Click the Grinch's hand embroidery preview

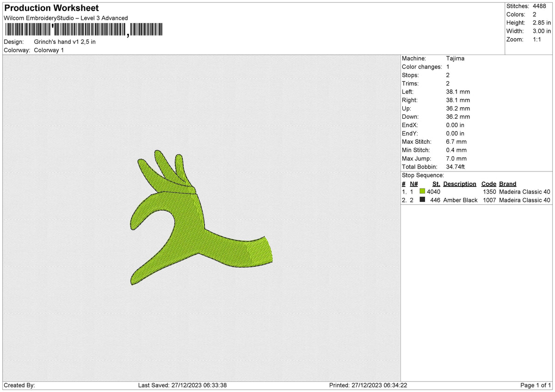coord(200,217)
